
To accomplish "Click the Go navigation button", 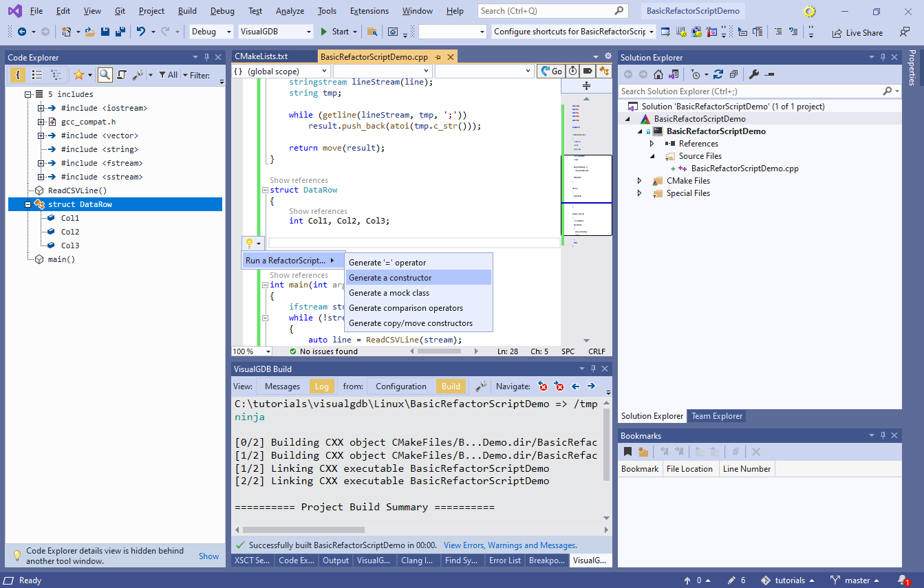I will (550, 71).
